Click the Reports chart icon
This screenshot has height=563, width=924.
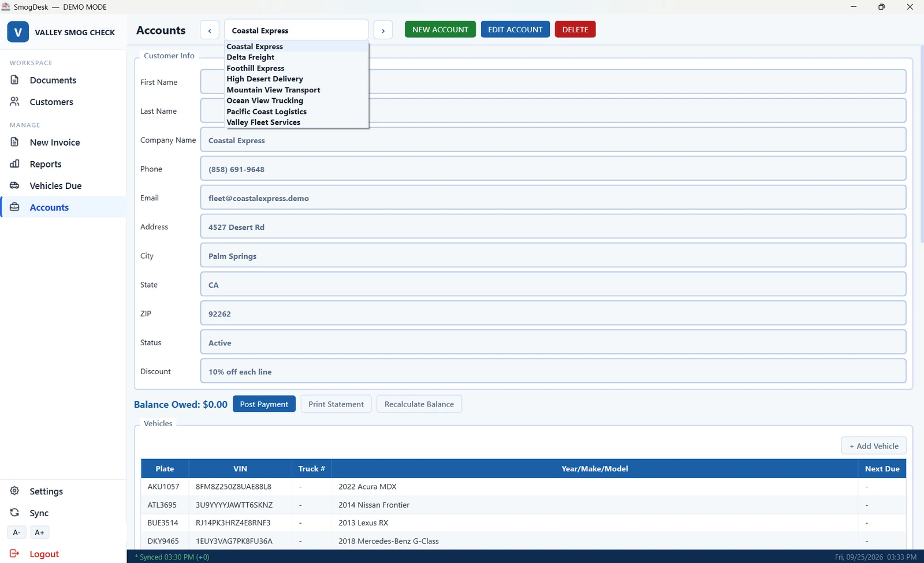pos(15,164)
